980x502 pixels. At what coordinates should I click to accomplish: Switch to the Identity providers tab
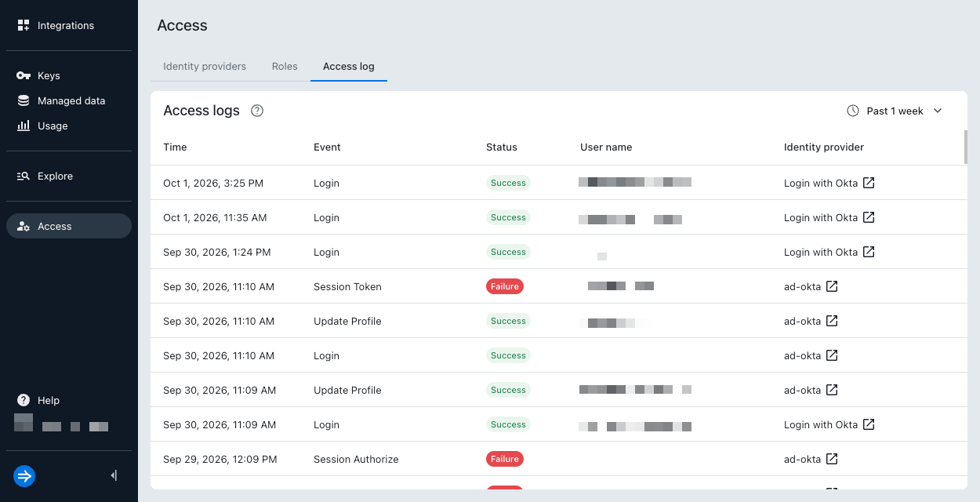point(205,67)
